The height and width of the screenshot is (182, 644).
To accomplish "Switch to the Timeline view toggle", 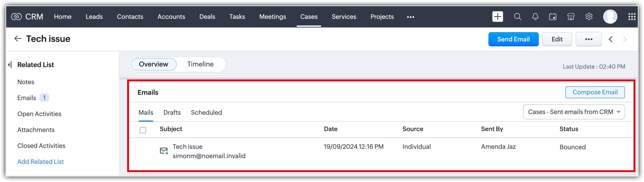I will click(200, 64).
